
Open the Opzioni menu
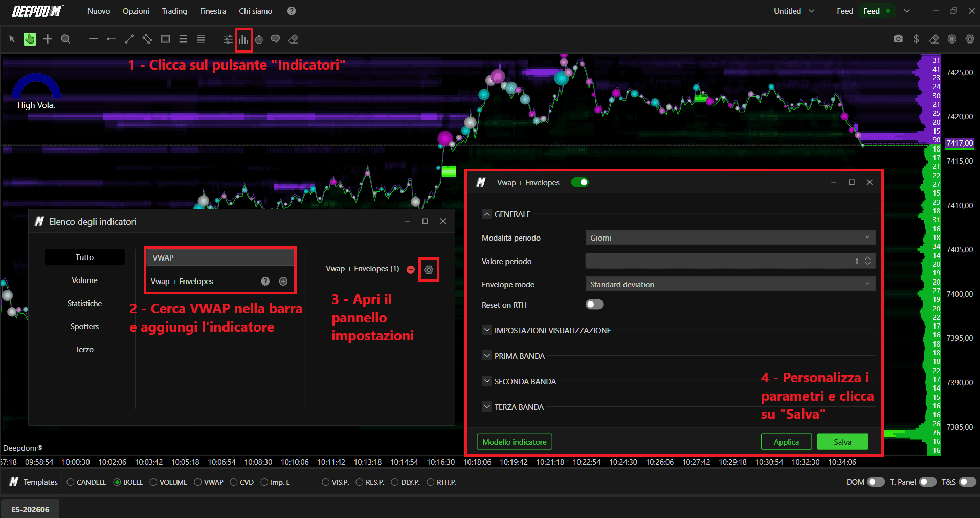[136, 11]
